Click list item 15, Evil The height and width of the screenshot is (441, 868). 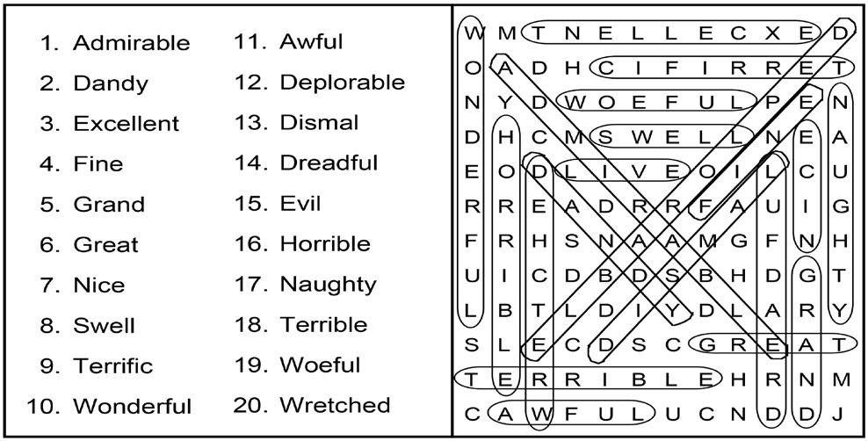[300, 204]
